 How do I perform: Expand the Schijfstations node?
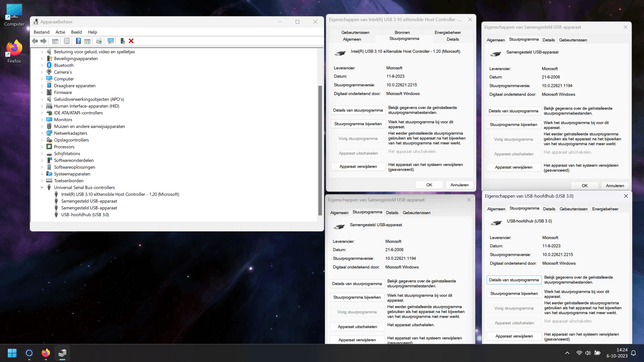point(42,153)
